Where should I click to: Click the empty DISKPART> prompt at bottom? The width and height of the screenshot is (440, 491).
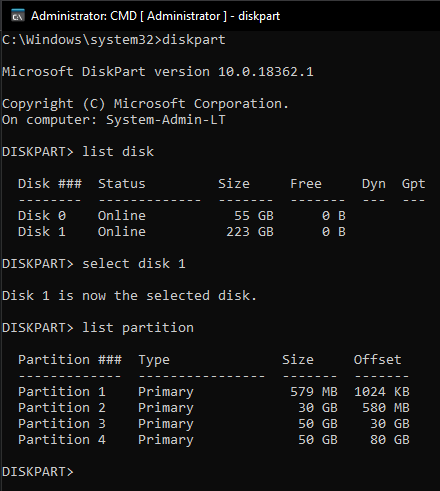(x=38, y=472)
